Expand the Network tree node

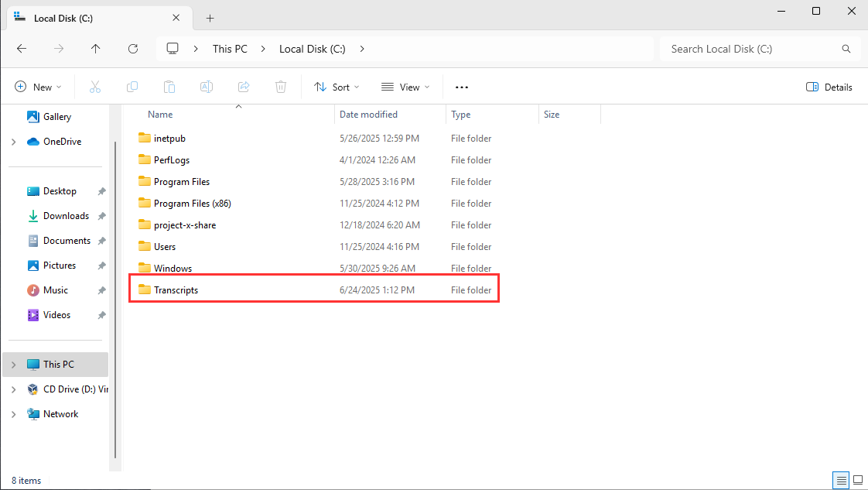[14, 414]
